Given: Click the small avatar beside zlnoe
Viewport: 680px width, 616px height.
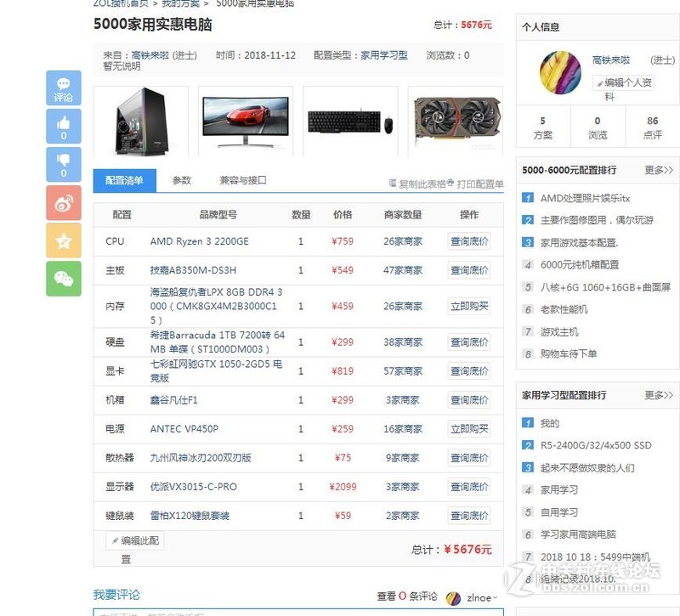Looking at the screenshot, I should [x=453, y=598].
